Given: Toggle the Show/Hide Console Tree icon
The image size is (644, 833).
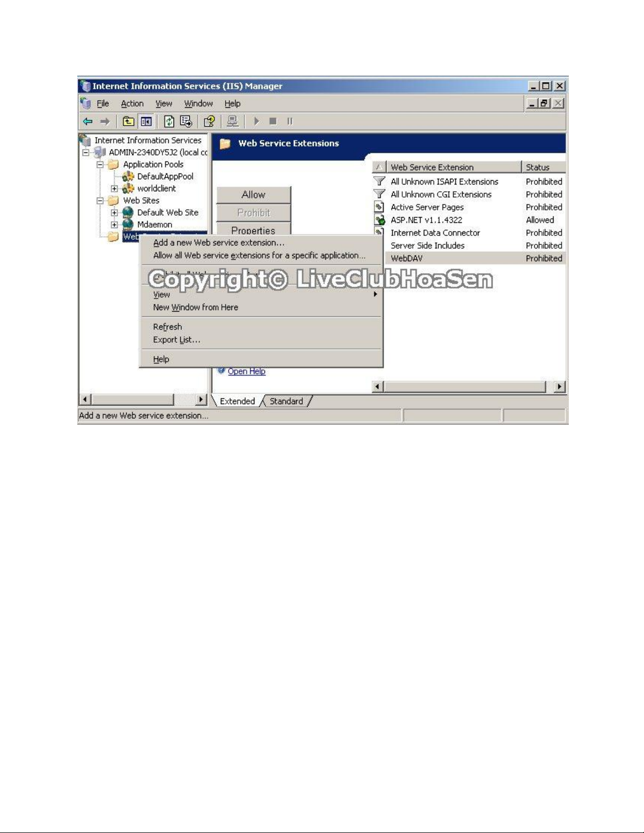Looking at the screenshot, I should pos(146,121).
